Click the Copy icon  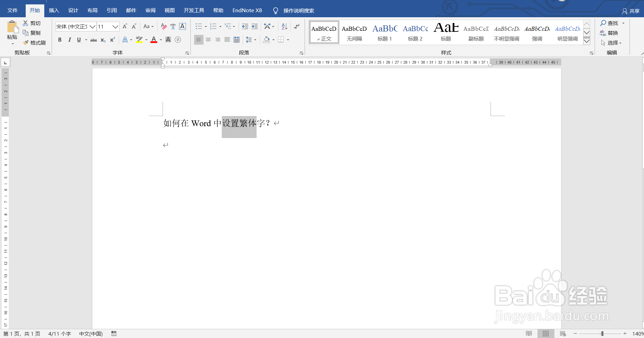pos(25,33)
